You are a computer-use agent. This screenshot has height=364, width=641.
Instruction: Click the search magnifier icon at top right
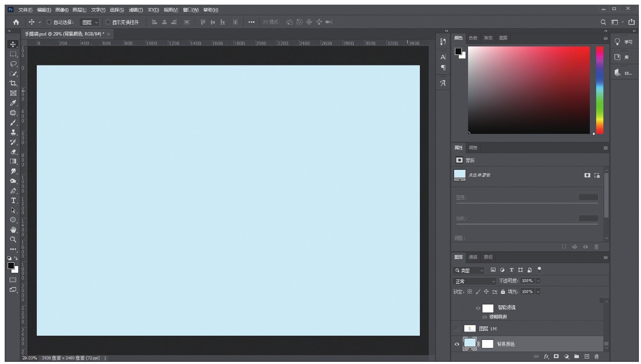603,22
